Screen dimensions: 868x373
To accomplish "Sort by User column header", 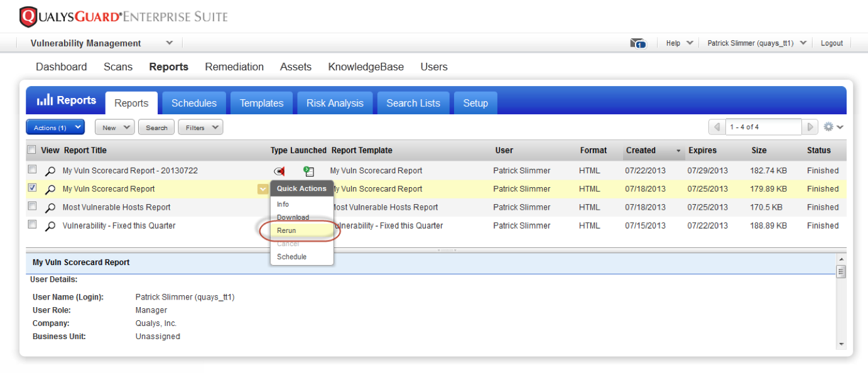I will tap(504, 150).
